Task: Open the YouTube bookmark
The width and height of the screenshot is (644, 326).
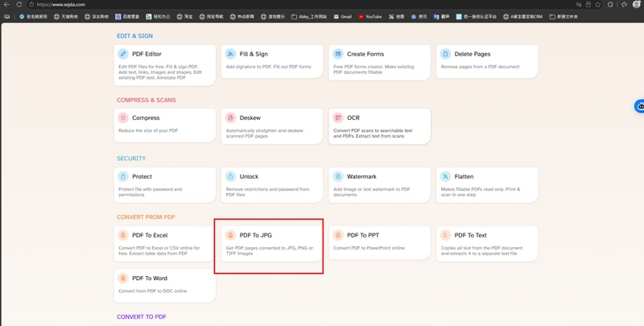Action: pyautogui.click(x=370, y=17)
